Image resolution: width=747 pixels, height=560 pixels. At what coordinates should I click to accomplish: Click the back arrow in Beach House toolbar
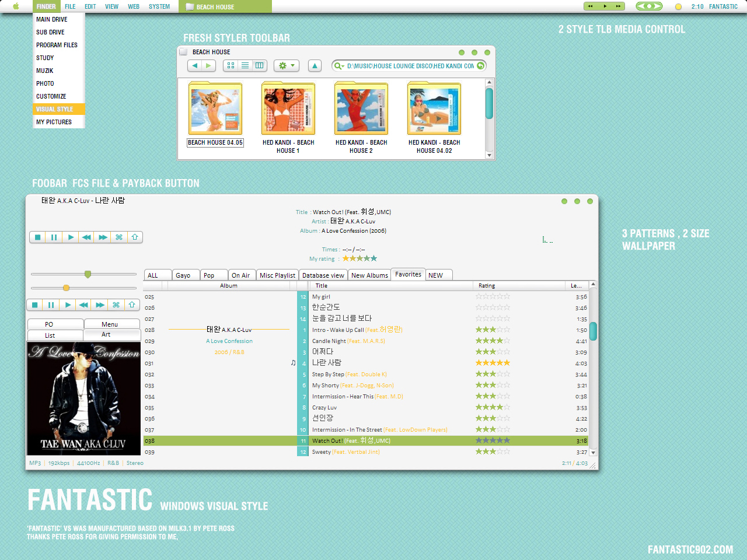tap(195, 66)
